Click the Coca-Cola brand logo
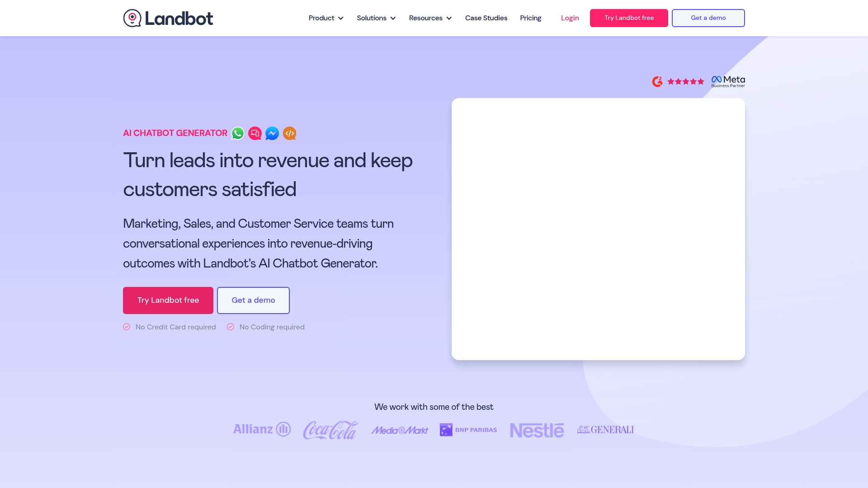Image resolution: width=868 pixels, height=488 pixels. click(330, 430)
